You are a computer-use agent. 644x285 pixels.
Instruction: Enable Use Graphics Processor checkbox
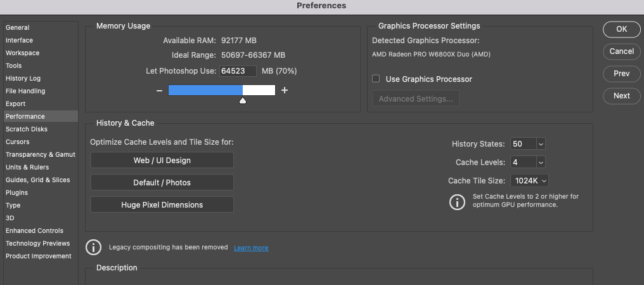(x=376, y=79)
